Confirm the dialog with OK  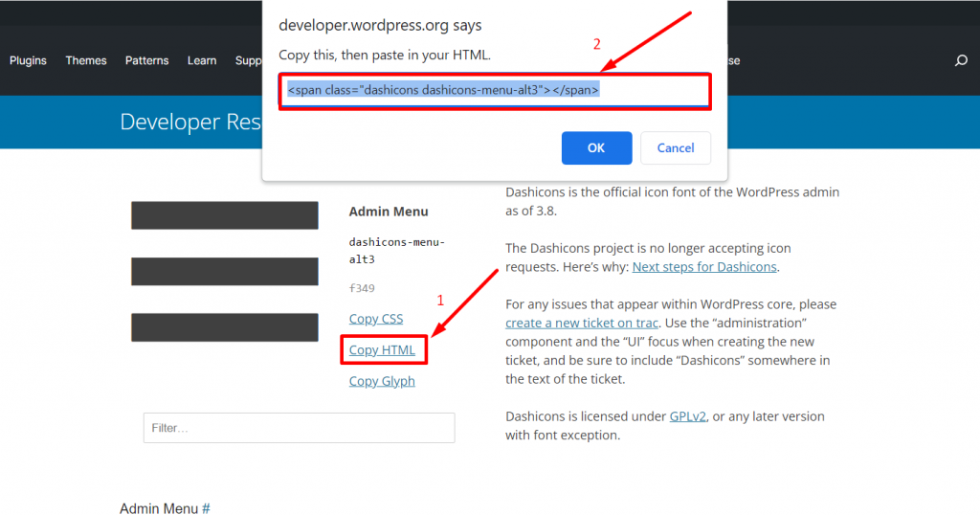click(x=596, y=148)
